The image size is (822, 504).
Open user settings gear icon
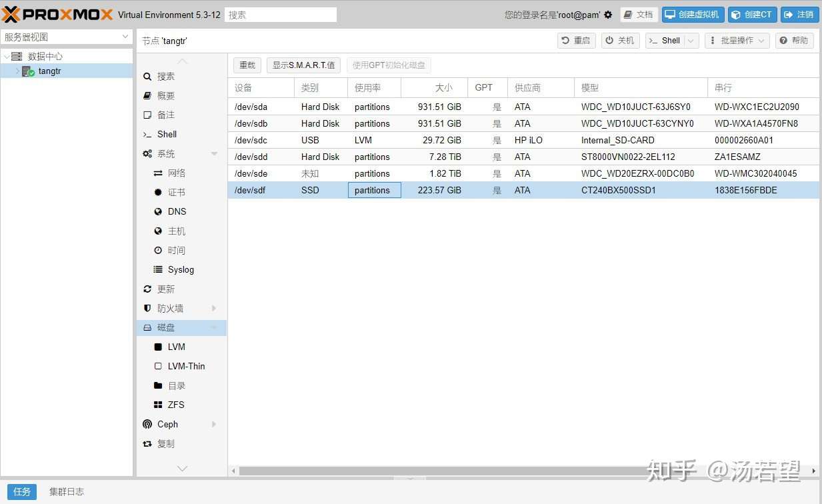(x=608, y=15)
